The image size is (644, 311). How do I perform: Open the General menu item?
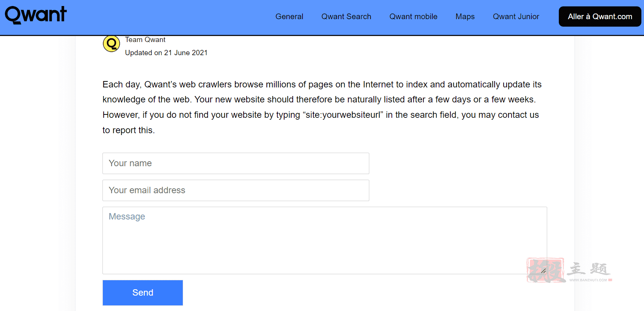pos(289,17)
